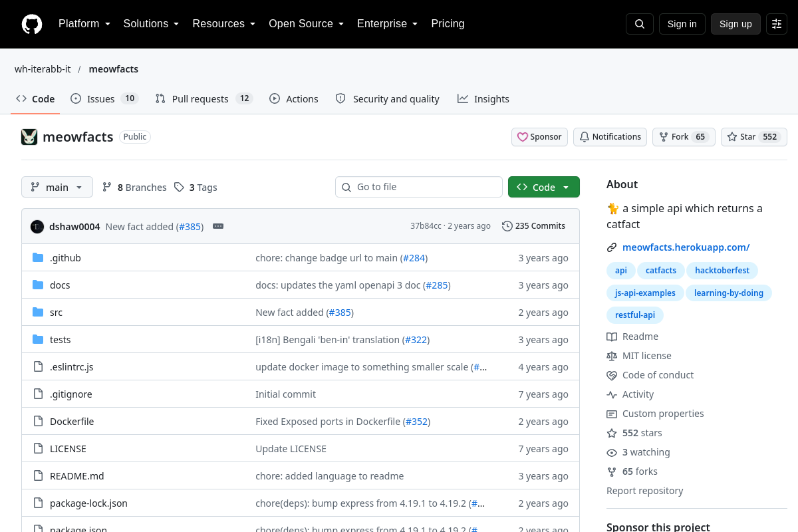Expand the Open Source menu
The height and width of the screenshot is (532, 798).
(x=307, y=24)
